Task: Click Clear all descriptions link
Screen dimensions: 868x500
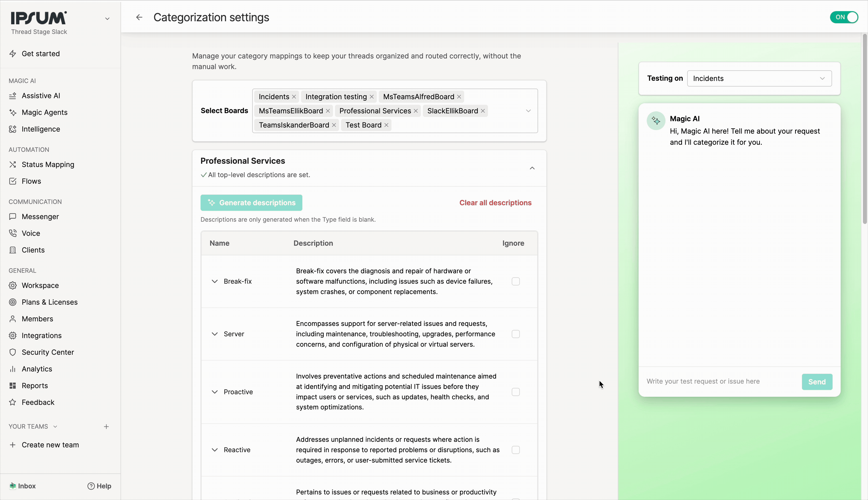Action: pyautogui.click(x=496, y=203)
